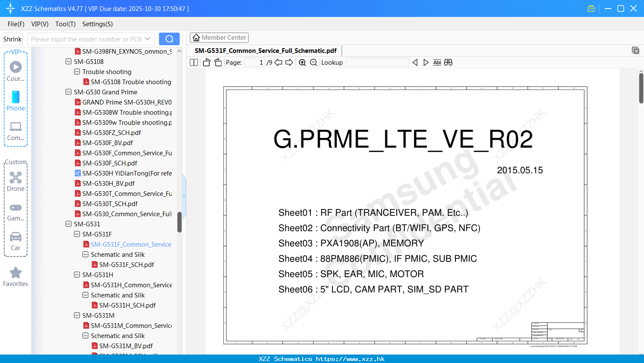Open SM-G5308W Trouble shooting file
The height and width of the screenshot is (363, 644).
(123, 113)
